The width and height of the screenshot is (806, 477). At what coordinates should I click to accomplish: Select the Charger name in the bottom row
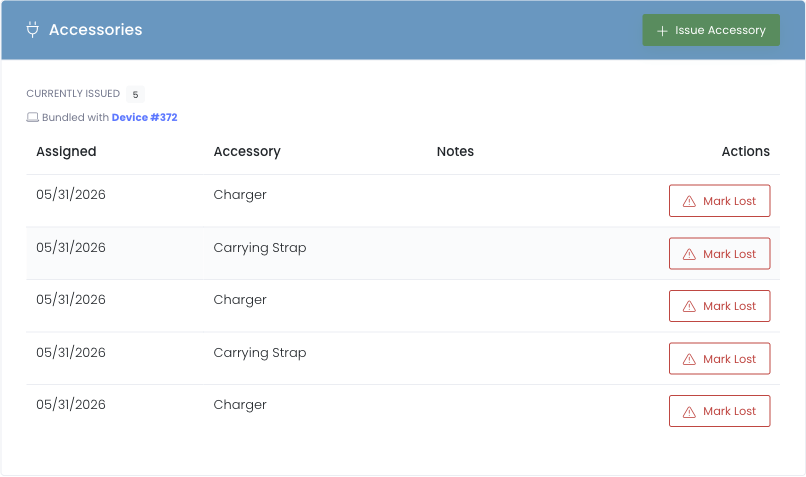point(240,405)
